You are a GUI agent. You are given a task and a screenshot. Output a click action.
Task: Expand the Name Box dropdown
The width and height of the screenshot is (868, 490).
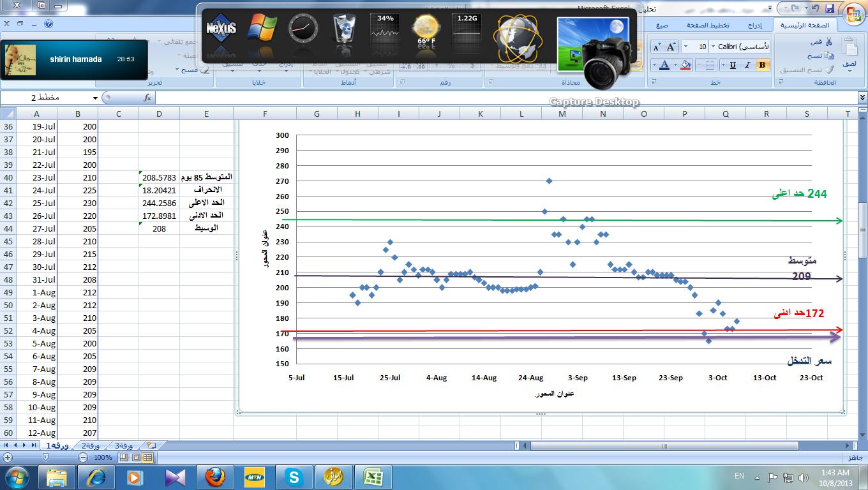point(95,98)
